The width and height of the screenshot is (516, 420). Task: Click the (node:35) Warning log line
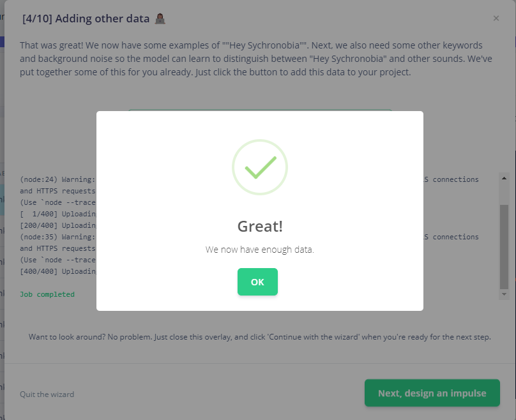[57, 237]
